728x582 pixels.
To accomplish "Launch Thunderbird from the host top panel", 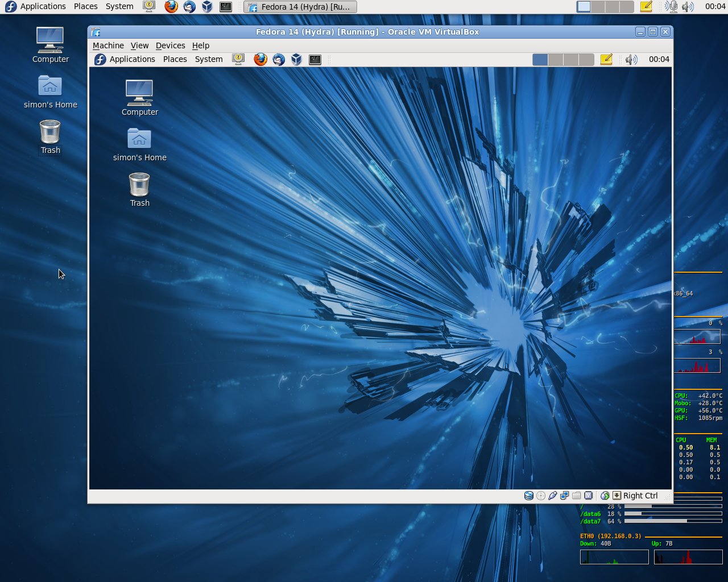I will pos(189,7).
